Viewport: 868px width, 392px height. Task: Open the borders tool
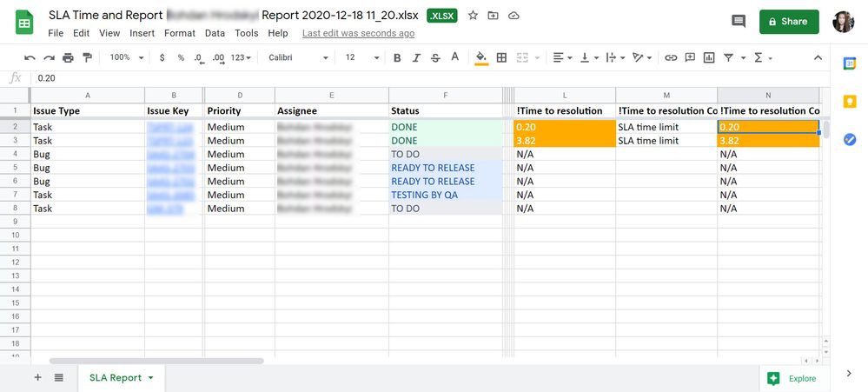coord(501,57)
